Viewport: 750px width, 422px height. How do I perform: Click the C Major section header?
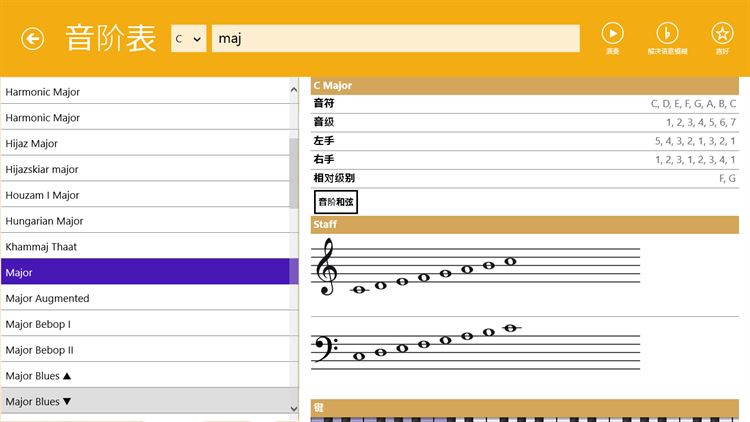525,86
